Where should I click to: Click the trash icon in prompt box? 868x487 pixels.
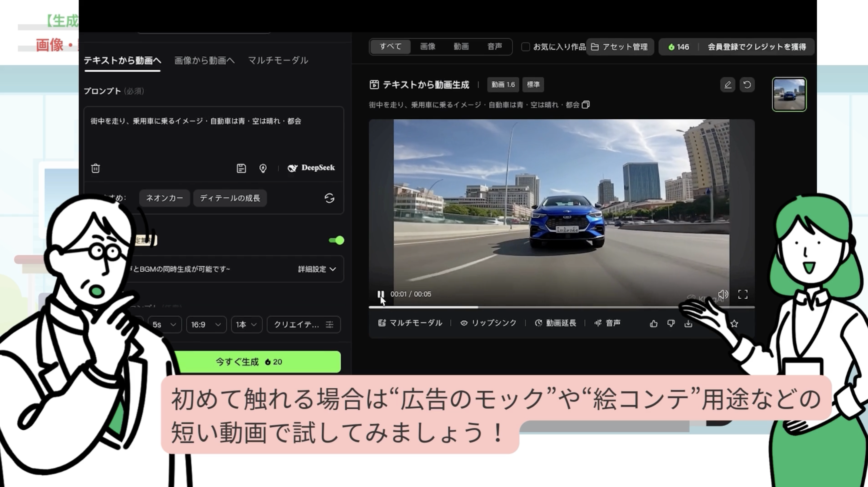(95, 168)
